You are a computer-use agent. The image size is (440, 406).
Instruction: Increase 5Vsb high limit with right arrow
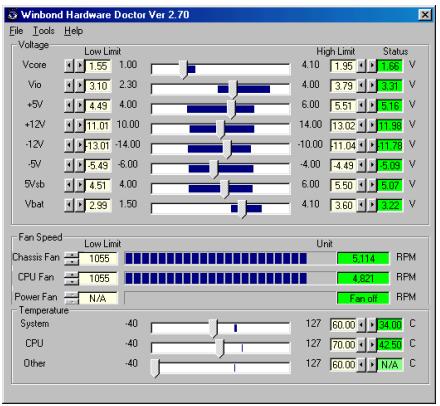372,185
